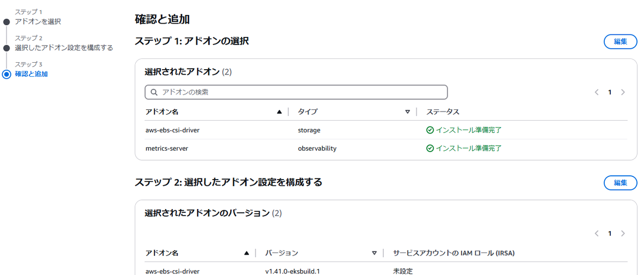This screenshot has width=644, height=275.
Task: Sort selected addons by タイプ column arrow
Action: click(407, 112)
